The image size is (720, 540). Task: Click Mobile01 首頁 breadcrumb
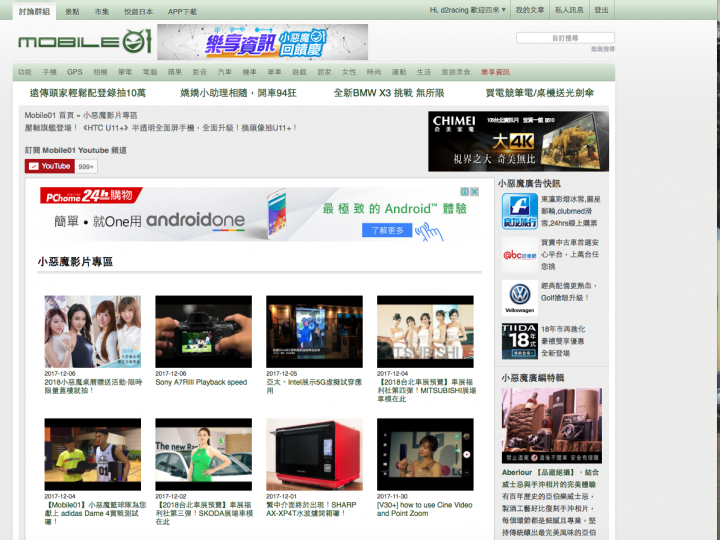[x=49, y=115]
